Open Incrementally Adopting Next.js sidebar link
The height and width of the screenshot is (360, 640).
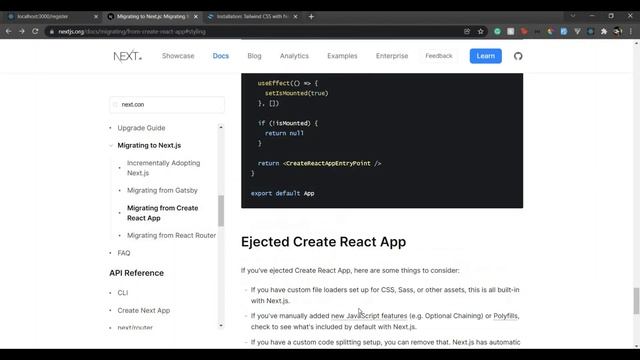point(164,168)
